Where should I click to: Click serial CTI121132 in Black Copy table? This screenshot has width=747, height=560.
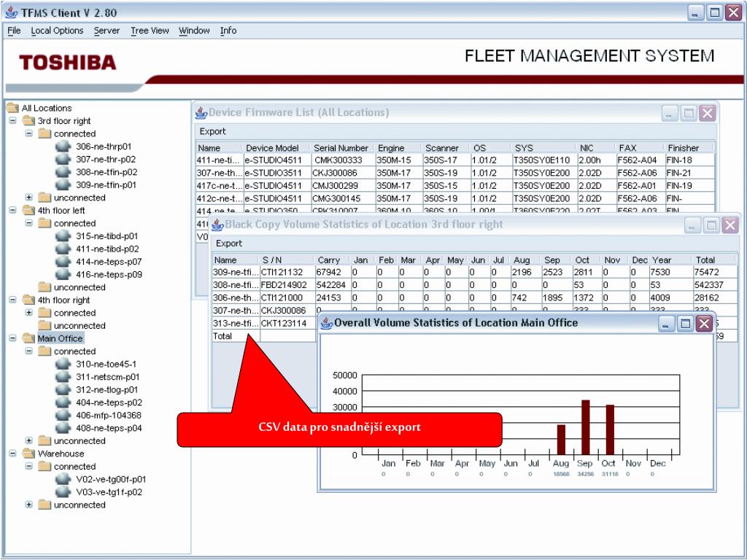click(x=287, y=273)
